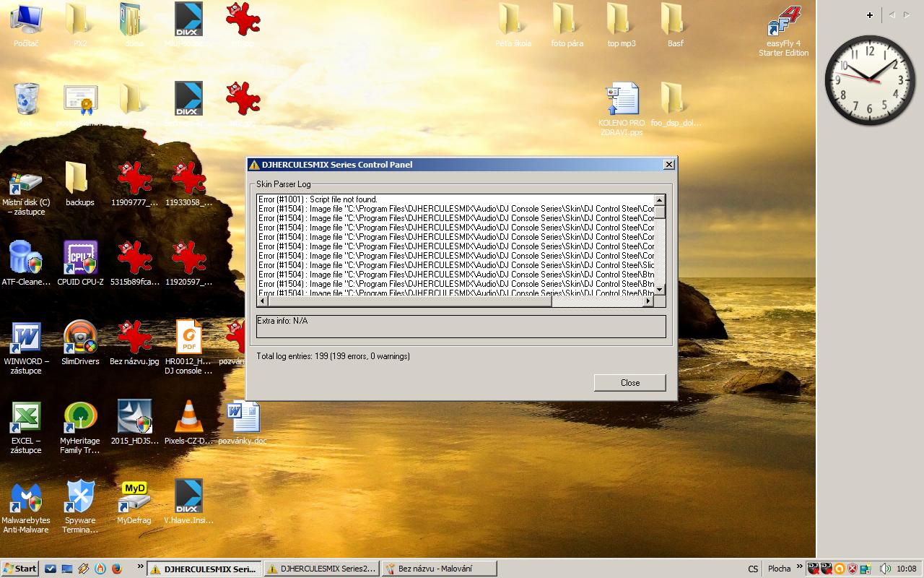Select the MyHeritage Family Tree icon

[80, 427]
